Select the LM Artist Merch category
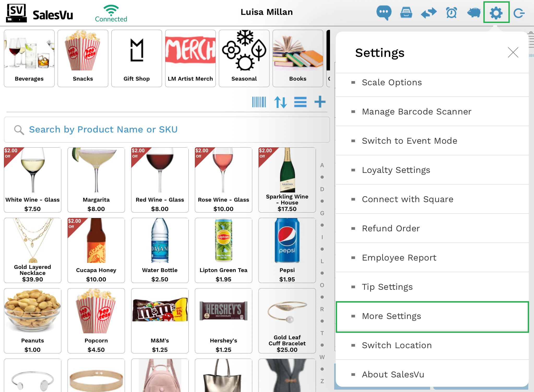 click(x=190, y=58)
